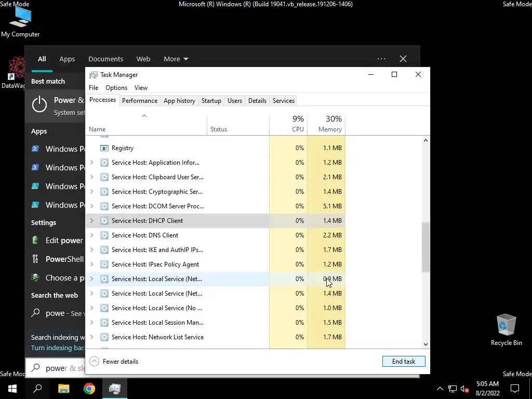Click the muted volume tray icon
This screenshot has width=532, height=399.
tap(464, 389)
